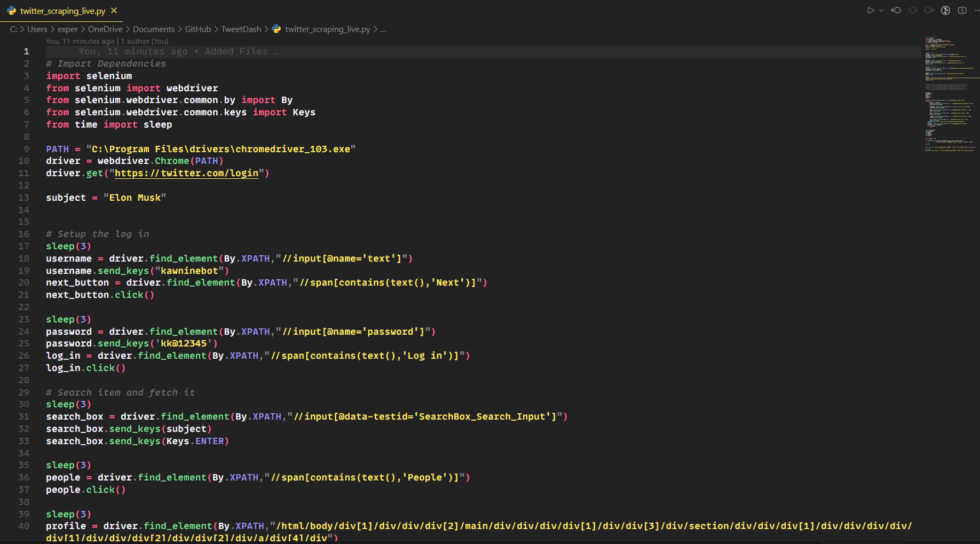Image resolution: width=980 pixels, height=544 pixels.
Task: Select the twitter_scraping_live.py editor tab
Action: pyautogui.click(x=62, y=11)
